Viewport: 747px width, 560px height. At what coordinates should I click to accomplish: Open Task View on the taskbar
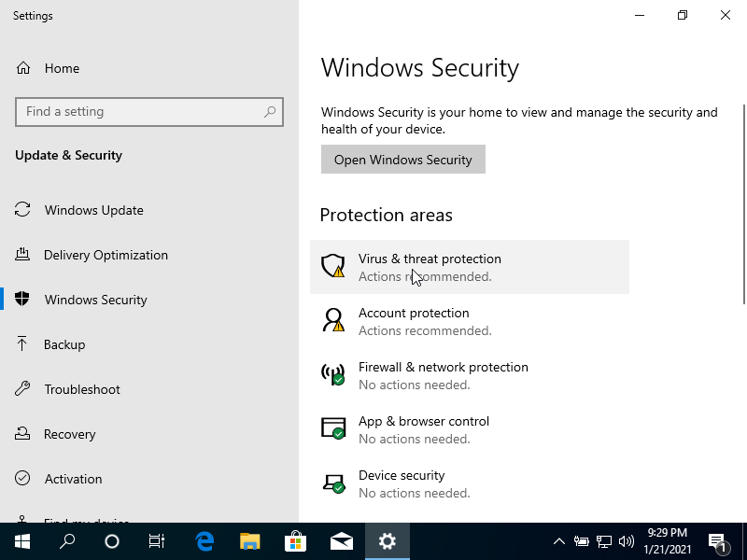(x=157, y=541)
